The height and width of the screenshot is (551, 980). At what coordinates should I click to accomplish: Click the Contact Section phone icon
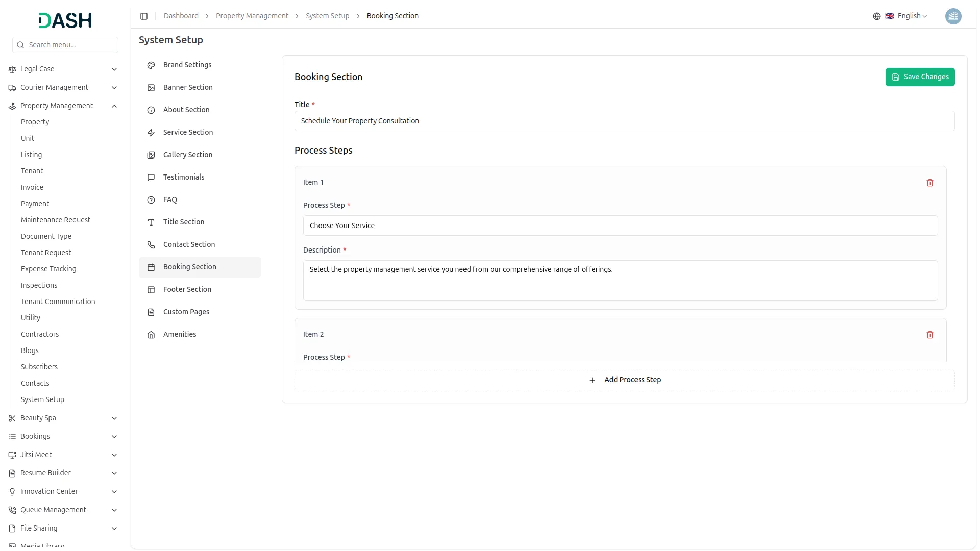(x=151, y=245)
